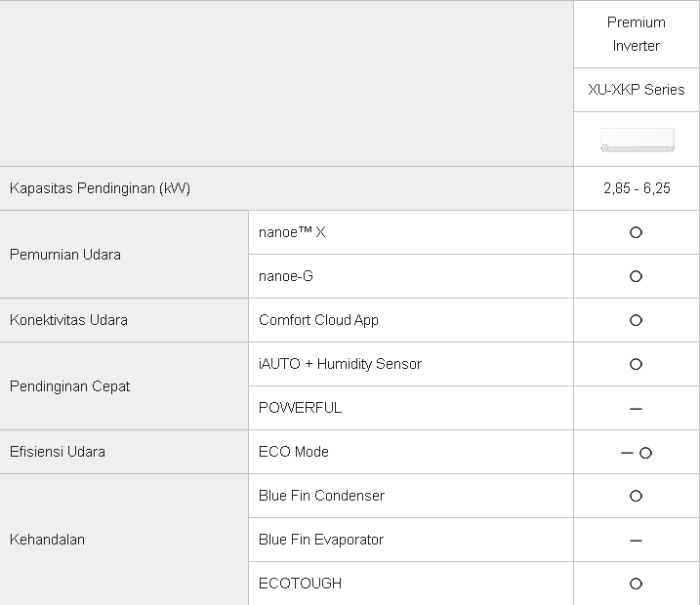Click the dash mark in the ECO Mode row

pos(627,453)
